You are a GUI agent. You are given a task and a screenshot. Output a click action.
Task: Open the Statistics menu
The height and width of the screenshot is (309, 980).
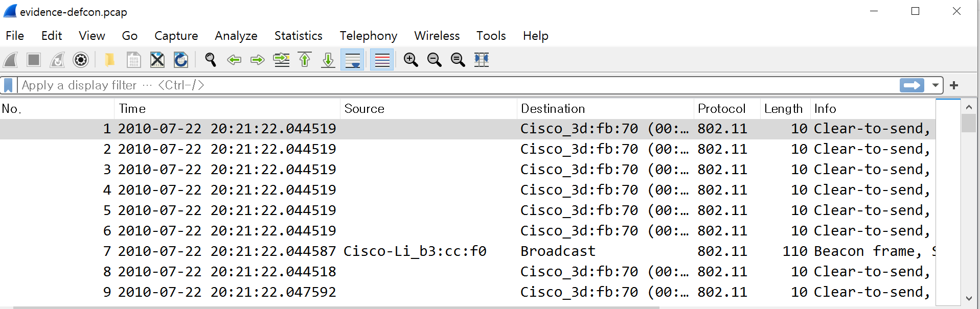click(x=299, y=36)
